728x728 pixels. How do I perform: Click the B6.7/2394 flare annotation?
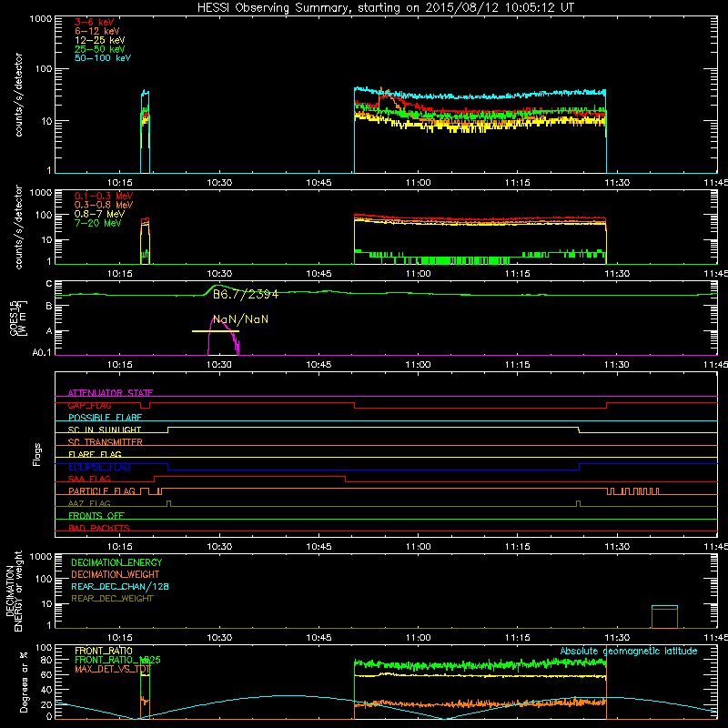(245, 294)
